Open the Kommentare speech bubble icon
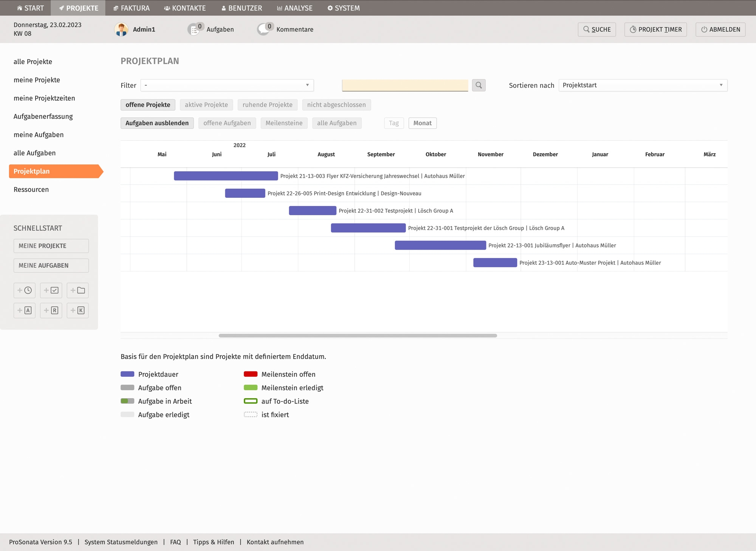The height and width of the screenshot is (551, 756). [264, 29]
